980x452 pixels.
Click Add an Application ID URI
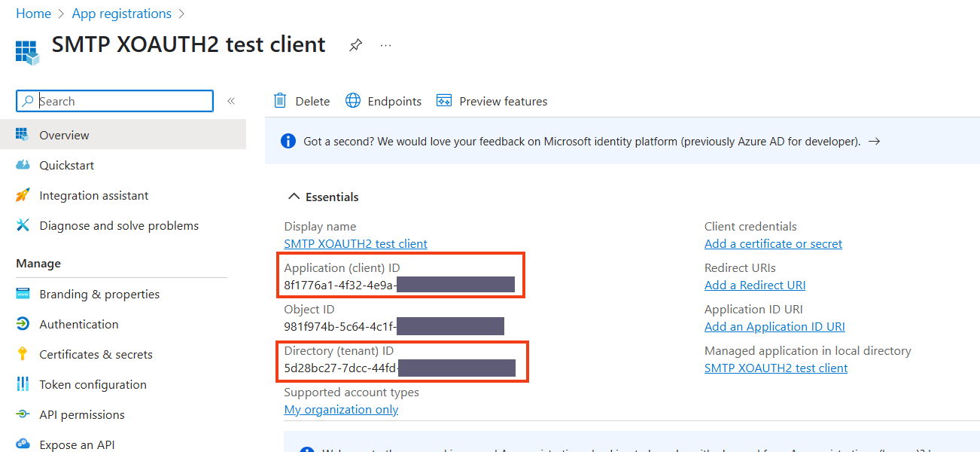pos(775,326)
